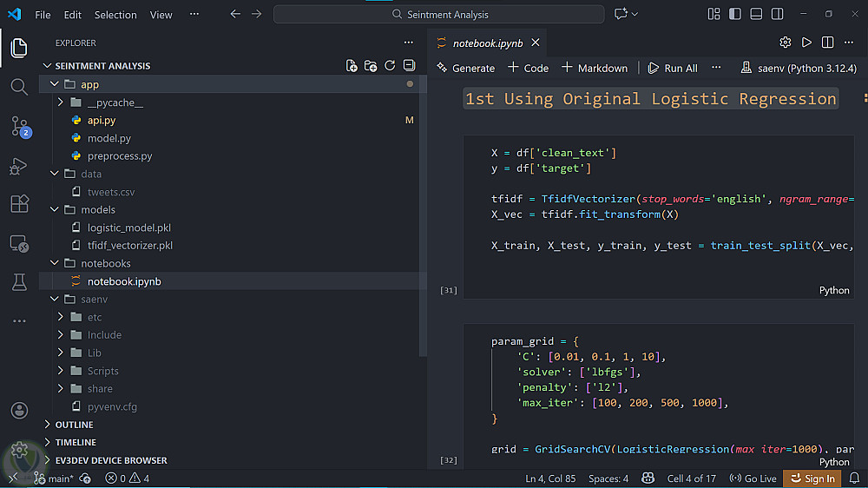Expand the OUTLINE section
The height and width of the screenshot is (488, 868).
click(74, 425)
